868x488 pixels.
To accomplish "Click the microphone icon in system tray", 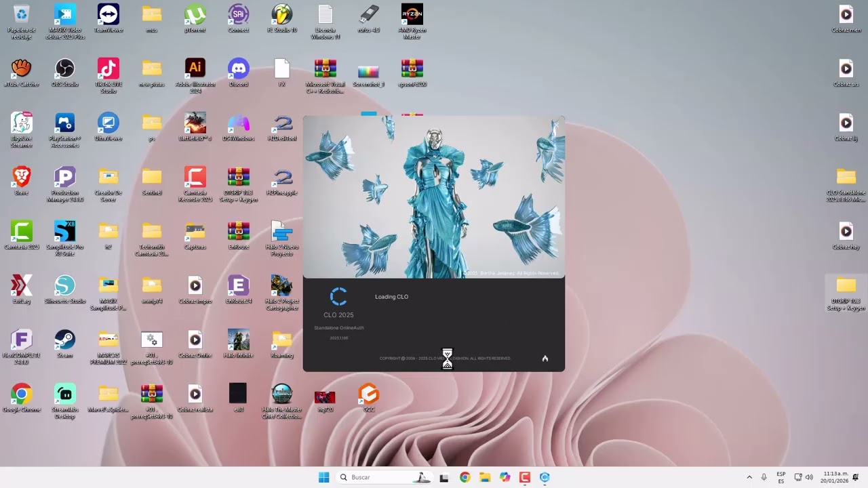I will [x=764, y=477].
